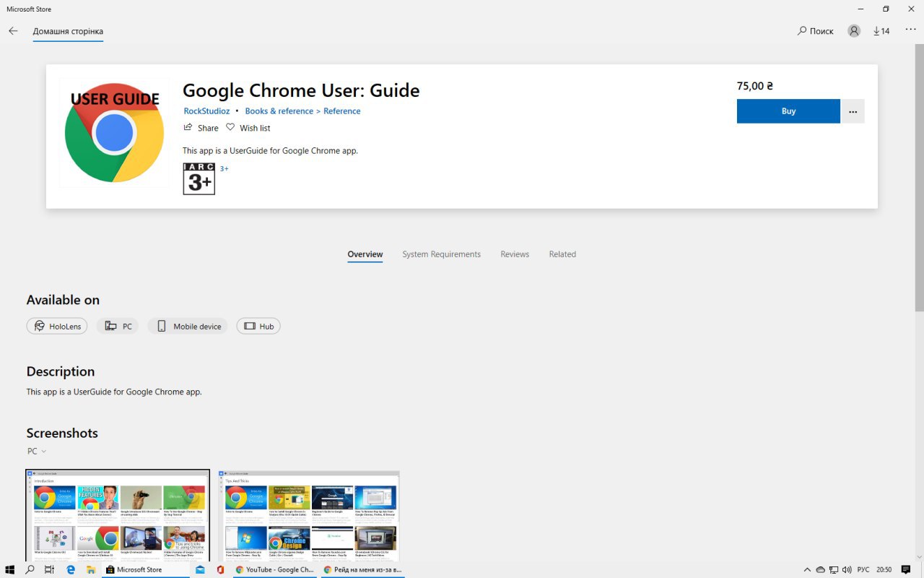
Task: Open the Mail app from taskbar
Action: (200, 569)
